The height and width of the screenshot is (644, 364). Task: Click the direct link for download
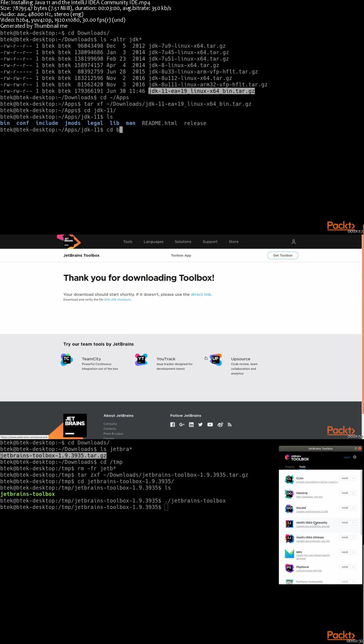[x=201, y=294]
